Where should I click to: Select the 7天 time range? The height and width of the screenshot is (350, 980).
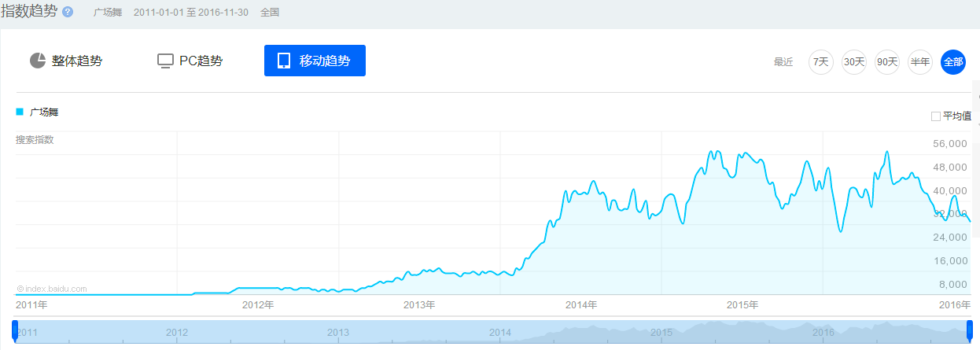tap(820, 61)
